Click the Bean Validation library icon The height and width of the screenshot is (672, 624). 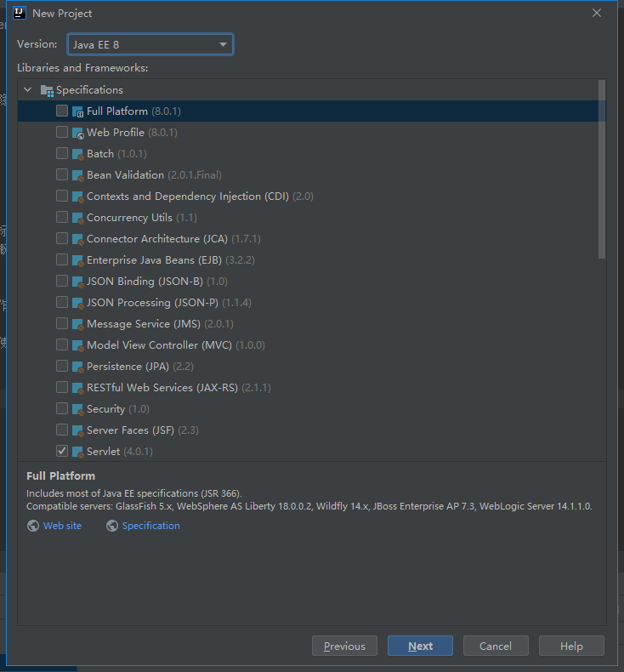[x=77, y=175]
